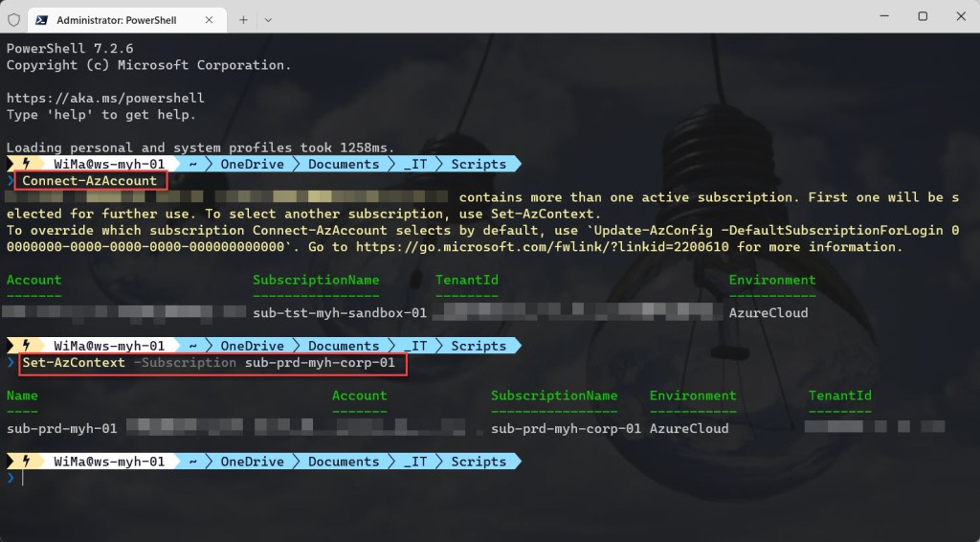The height and width of the screenshot is (542, 980).
Task: Click the sub-prd-myh-01 context name value
Action: 61,429
